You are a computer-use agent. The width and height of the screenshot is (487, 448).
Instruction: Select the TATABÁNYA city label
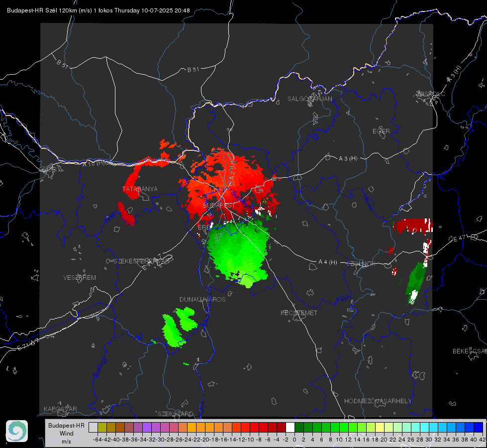click(140, 189)
